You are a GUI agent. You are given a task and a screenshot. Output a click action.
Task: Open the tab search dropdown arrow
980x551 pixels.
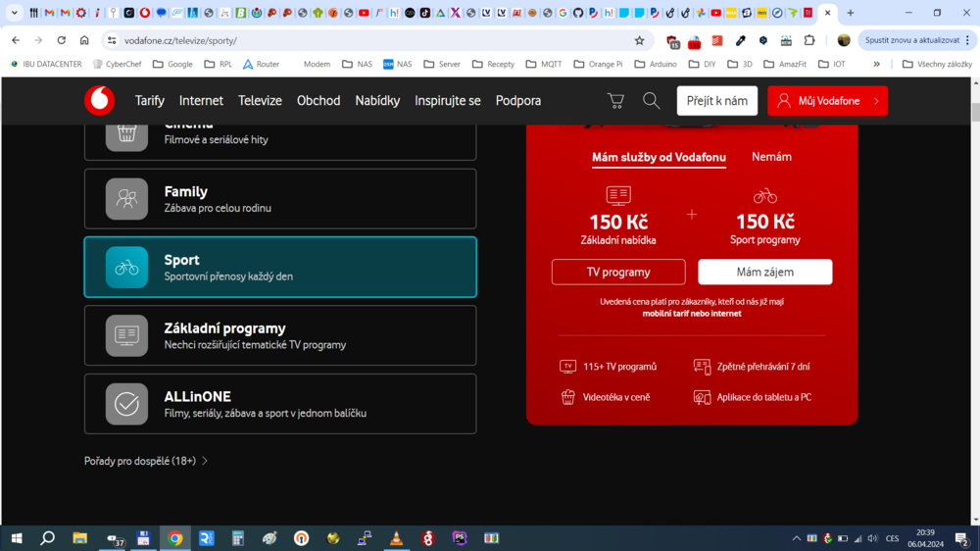(14, 13)
